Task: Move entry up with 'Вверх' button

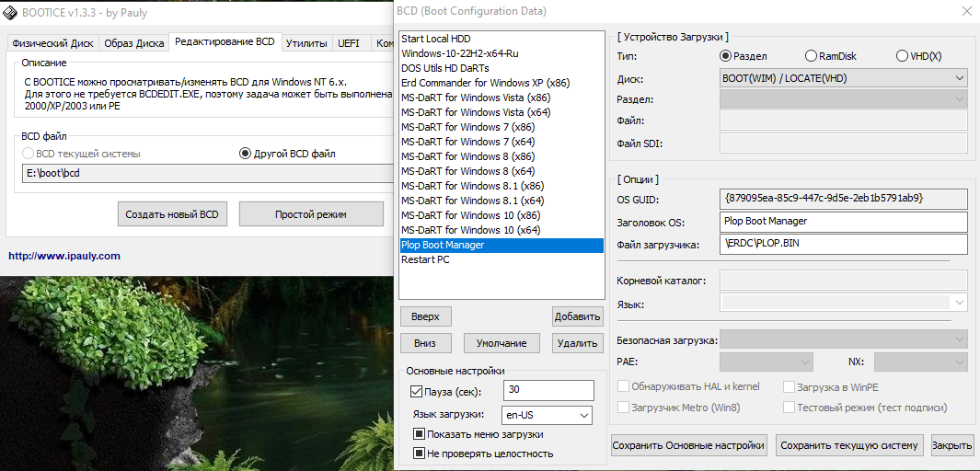Action: click(x=425, y=316)
